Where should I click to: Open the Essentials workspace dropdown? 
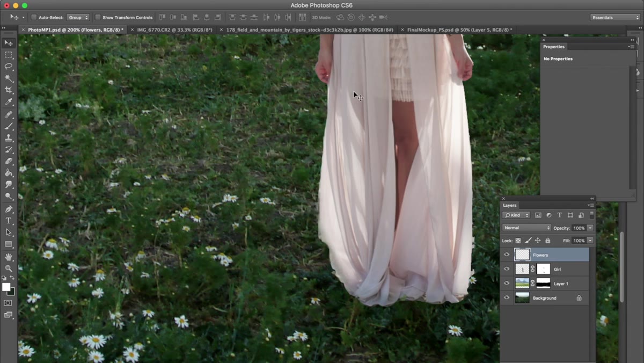[614, 17]
